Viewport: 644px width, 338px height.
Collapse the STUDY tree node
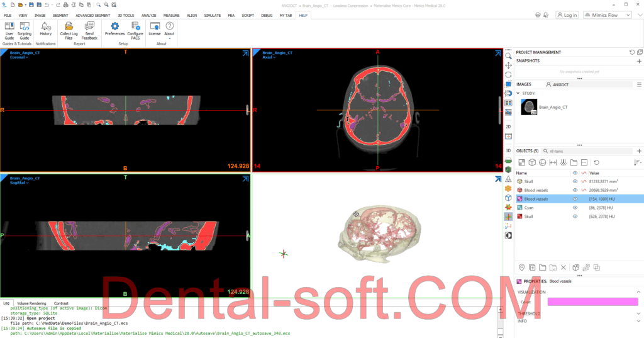[518, 93]
